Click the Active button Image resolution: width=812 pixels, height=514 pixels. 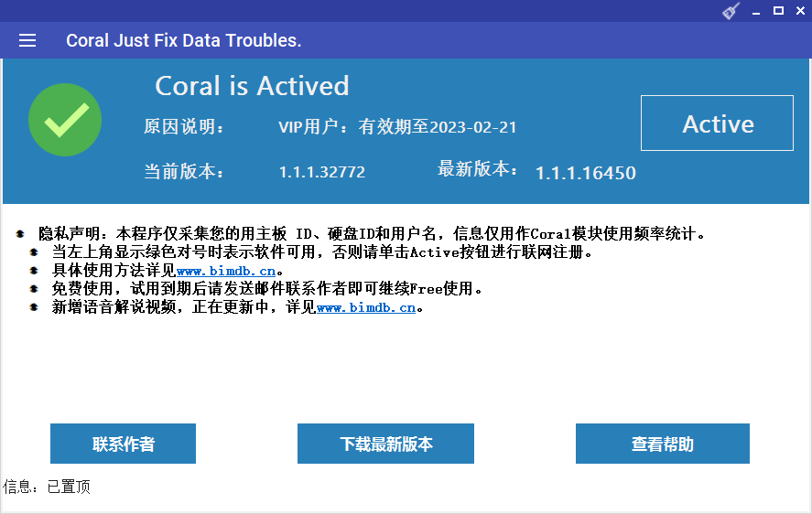point(717,123)
